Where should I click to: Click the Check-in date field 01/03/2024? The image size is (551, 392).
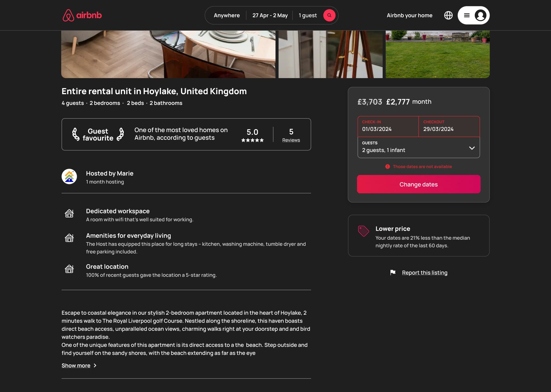pyautogui.click(x=388, y=126)
